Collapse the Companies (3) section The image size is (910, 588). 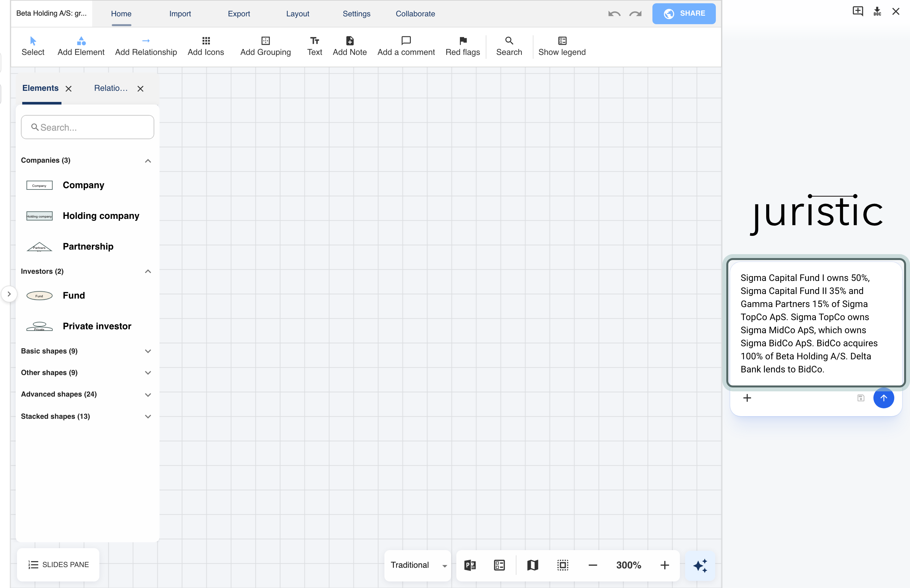pos(148,161)
